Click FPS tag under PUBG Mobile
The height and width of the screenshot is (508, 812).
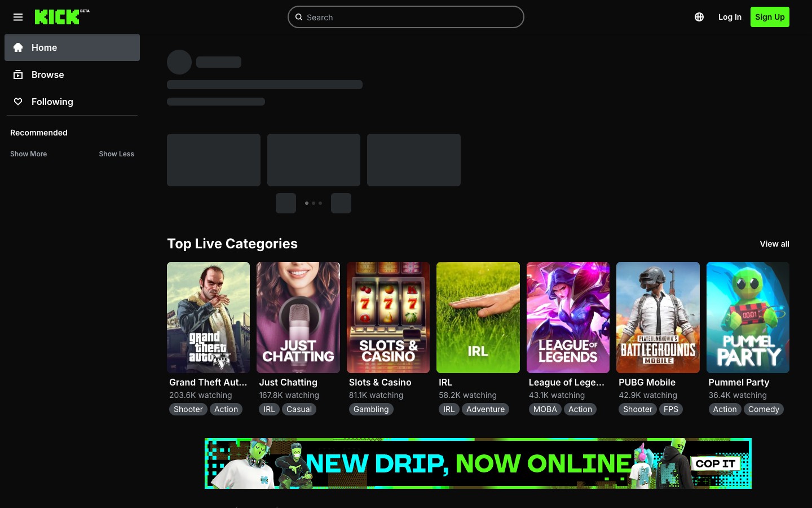(x=671, y=409)
